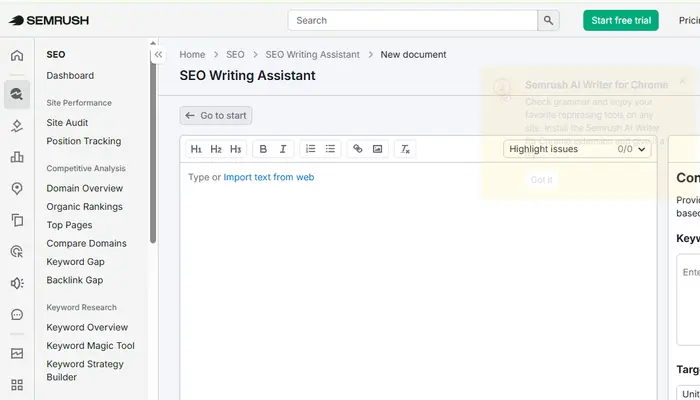Screen dimensions: 700x400
Task: Click the SEO menu heading
Action: coord(56,54)
